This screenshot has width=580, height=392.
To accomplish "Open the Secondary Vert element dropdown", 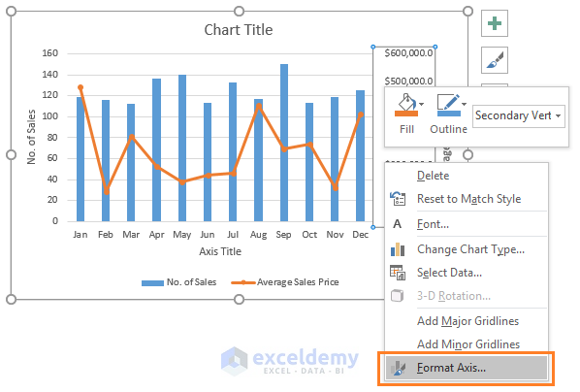I will [x=518, y=115].
